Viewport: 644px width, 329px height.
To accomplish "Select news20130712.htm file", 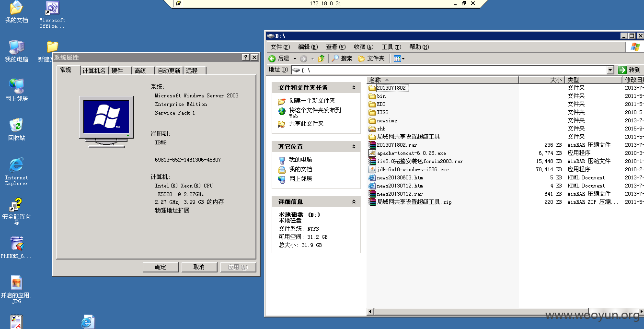I will [396, 186].
